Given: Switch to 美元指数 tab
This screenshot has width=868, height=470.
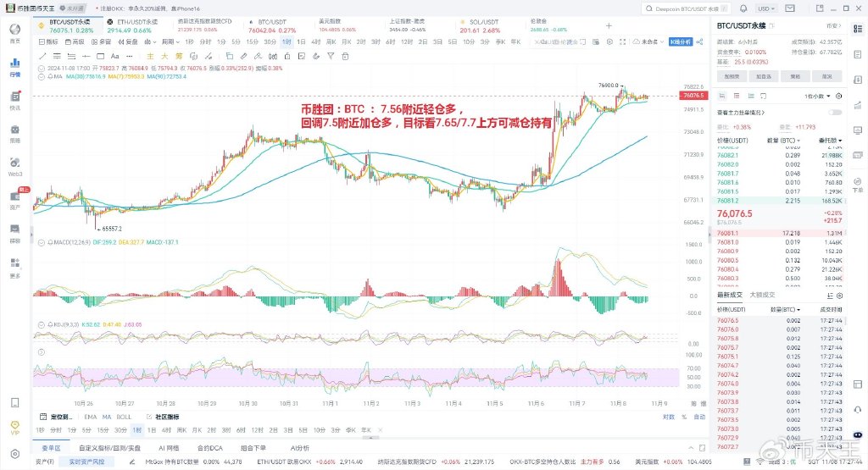Looking at the screenshot, I should (x=337, y=25).
